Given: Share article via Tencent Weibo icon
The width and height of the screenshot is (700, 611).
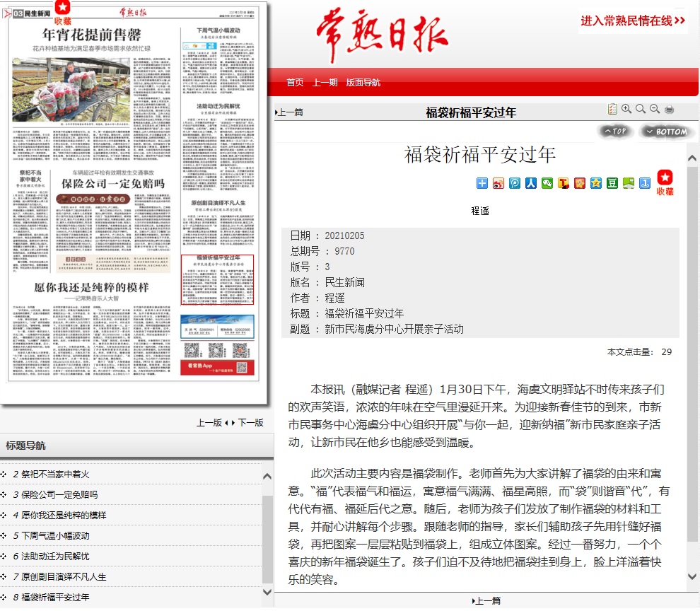Looking at the screenshot, I should [515, 183].
